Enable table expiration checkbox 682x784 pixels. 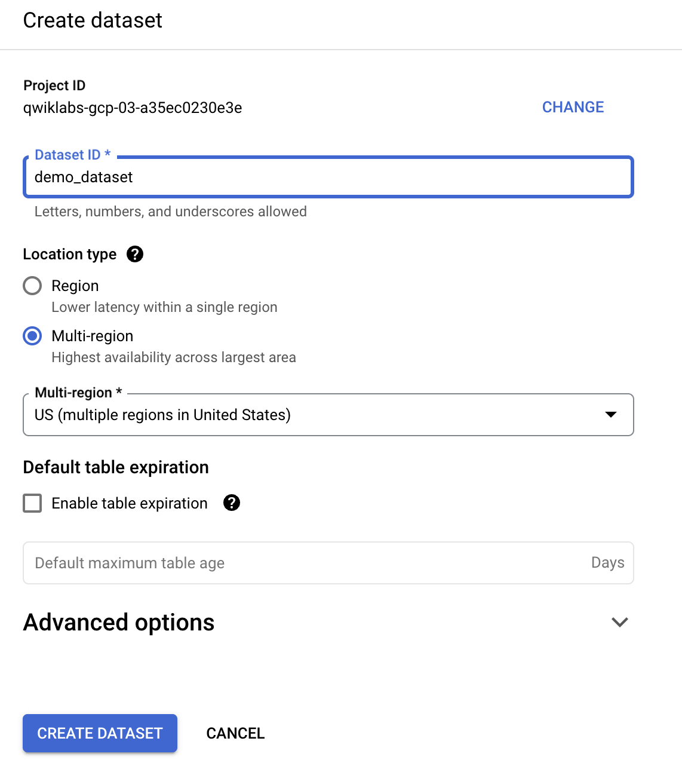(32, 503)
